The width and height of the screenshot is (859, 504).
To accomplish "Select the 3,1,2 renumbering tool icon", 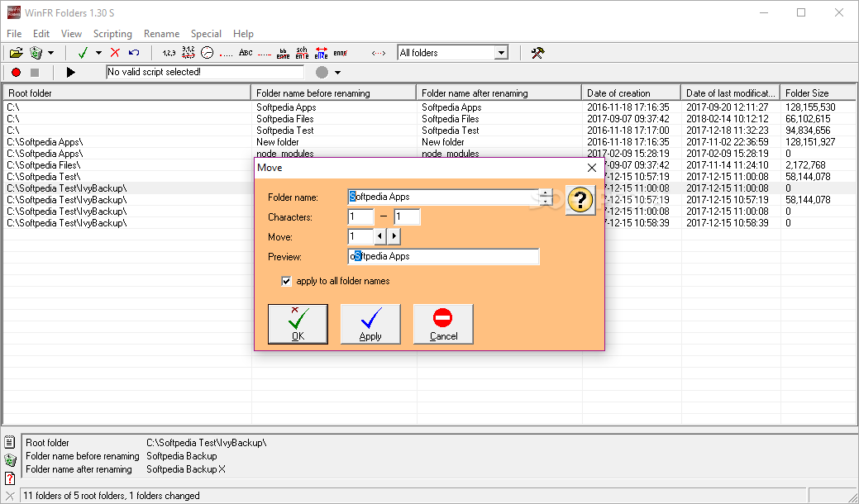I will pyautogui.click(x=188, y=53).
